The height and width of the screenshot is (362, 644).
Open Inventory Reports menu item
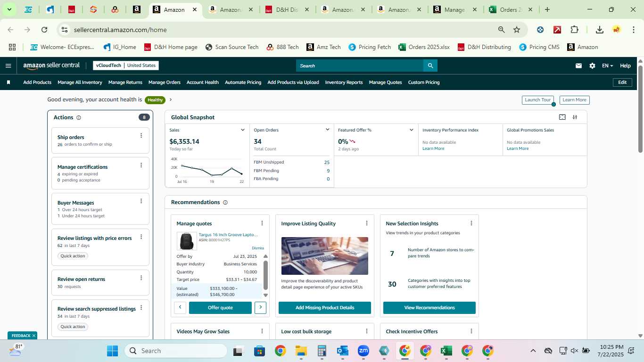(x=344, y=82)
